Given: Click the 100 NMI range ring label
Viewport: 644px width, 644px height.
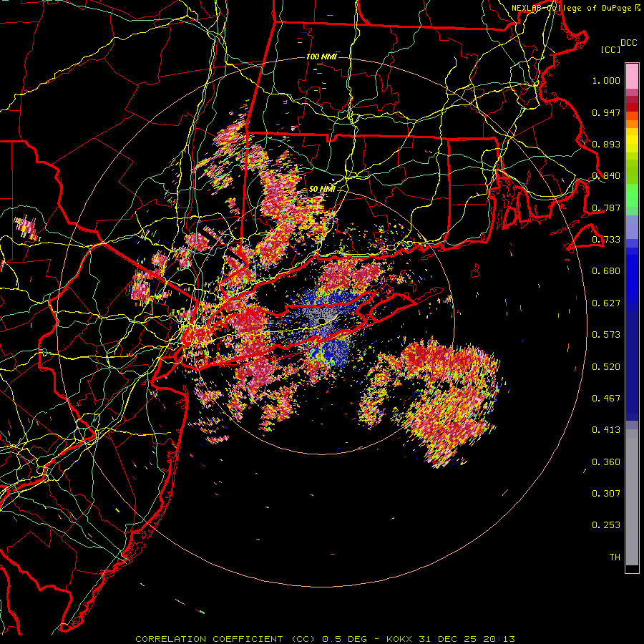Looking at the screenshot, I should (321, 57).
